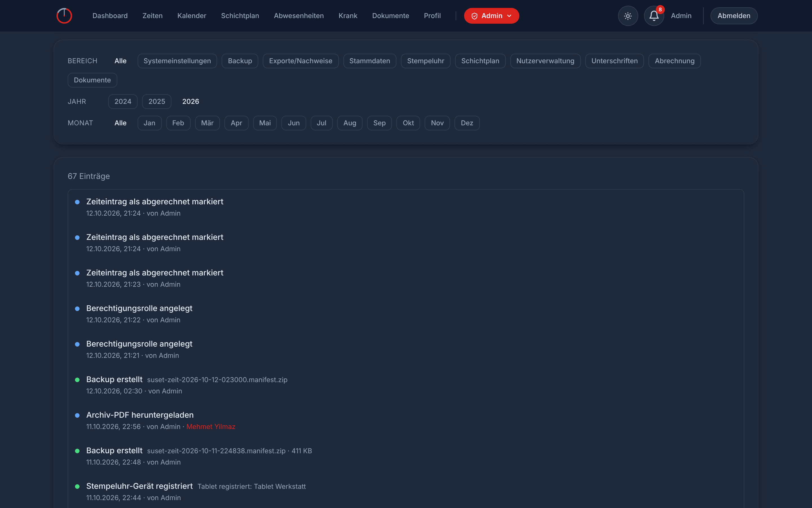The image size is (812, 508).
Task: Filter by Stempeluhr
Action: pyautogui.click(x=425, y=61)
